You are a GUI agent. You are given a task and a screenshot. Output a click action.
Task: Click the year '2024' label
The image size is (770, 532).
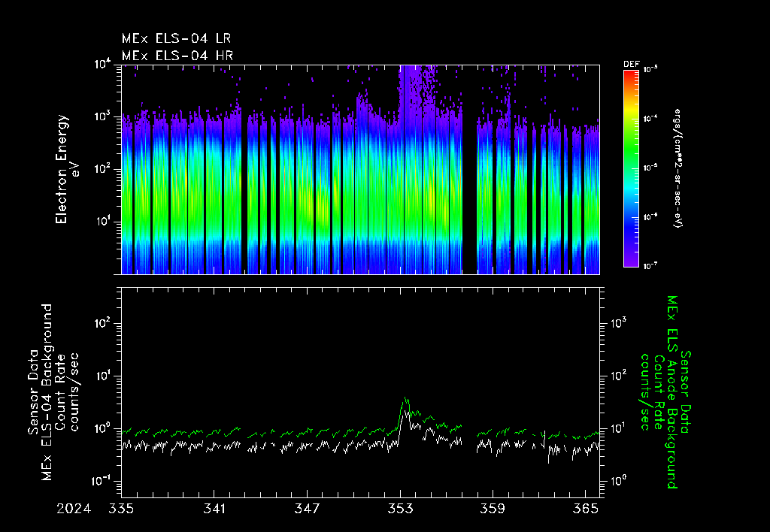[x=74, y=509]
